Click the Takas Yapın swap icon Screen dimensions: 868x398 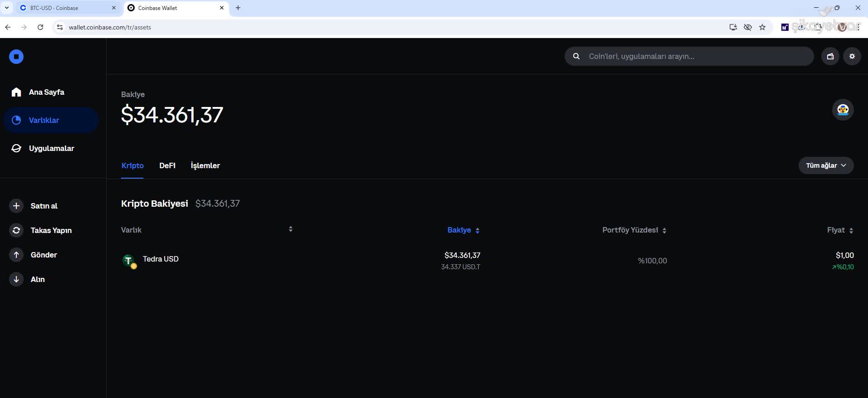coord(16,230)
